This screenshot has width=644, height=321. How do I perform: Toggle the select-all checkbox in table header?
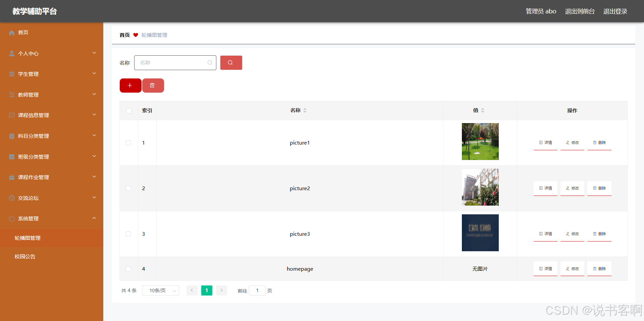pos(129,111)
